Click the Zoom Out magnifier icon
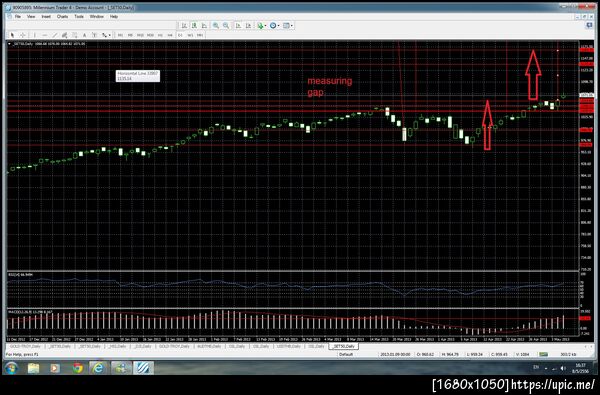The image size is (600, 395). coord(226,26)
